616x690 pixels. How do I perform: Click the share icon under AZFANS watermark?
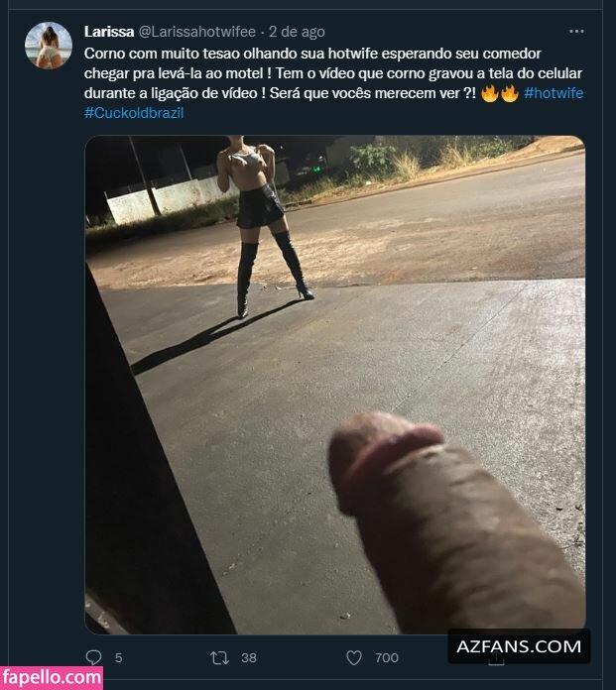pyautogui.click(x=496, y=659)
